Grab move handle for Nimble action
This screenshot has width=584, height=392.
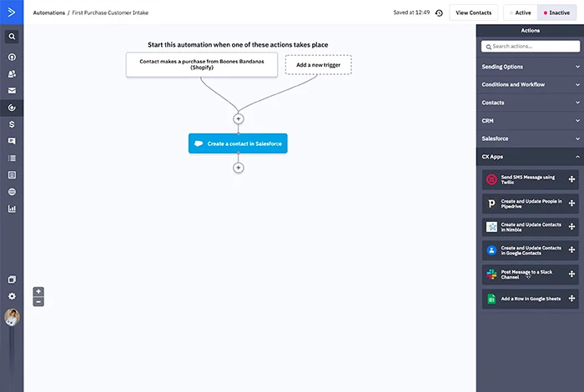tap(571, 226)
